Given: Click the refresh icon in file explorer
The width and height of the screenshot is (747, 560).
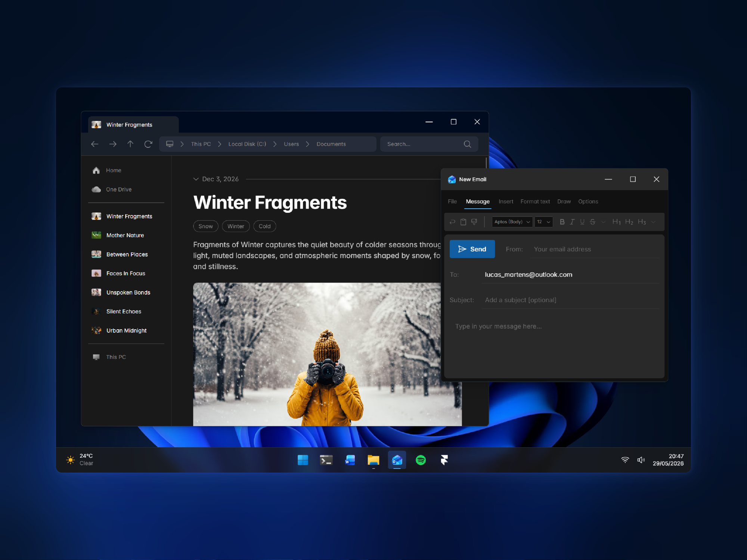Looking at the screenshot, I should coord(148,144).
